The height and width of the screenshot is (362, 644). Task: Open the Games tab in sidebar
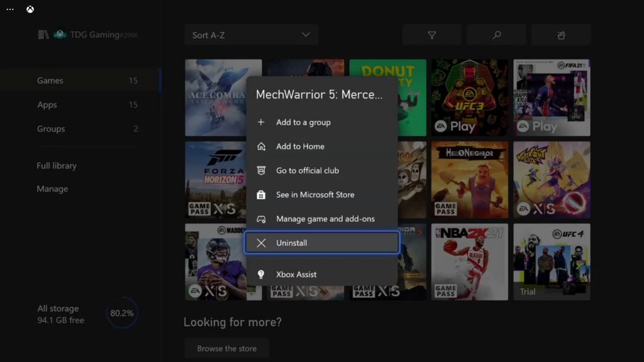point(80,80)
